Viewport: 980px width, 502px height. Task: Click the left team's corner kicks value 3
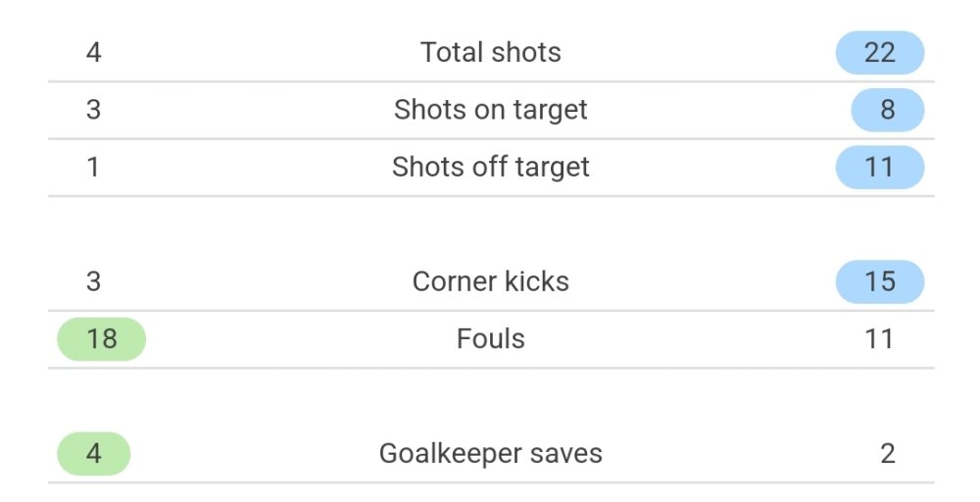click(94, 282)
